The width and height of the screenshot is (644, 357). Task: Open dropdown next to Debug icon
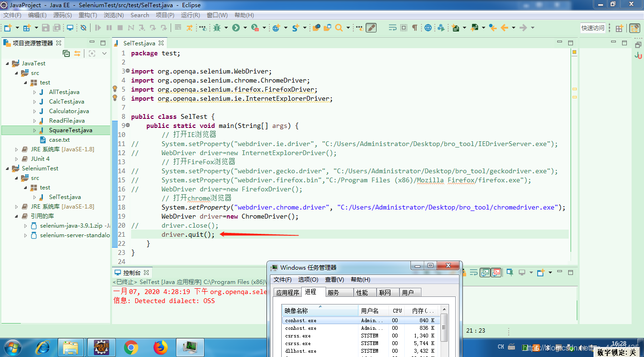tap(226, 28)
